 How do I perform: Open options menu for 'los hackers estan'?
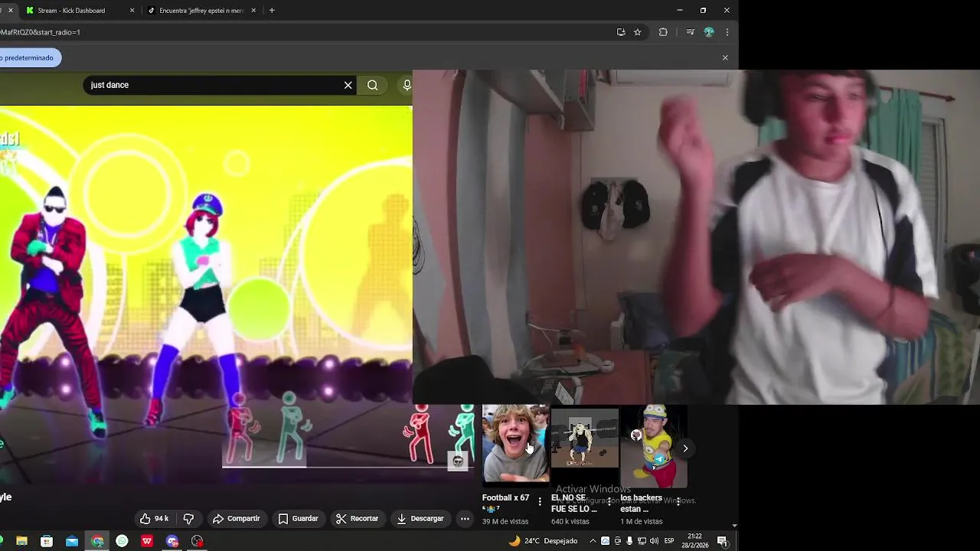pyautogui.click(x=678, y=502)
